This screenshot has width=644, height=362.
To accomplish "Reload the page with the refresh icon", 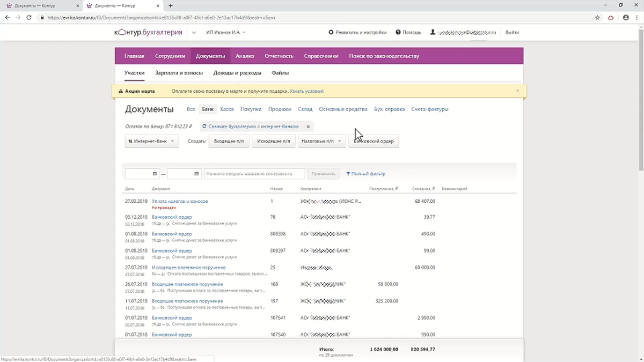I will pyautogui.click(x=29, y=17).
